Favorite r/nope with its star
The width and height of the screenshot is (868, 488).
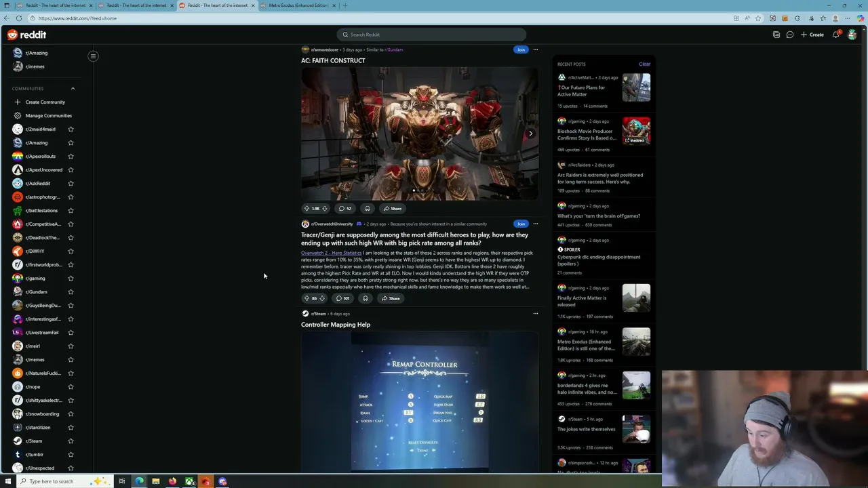pyautogui.click(x=71, y=387)
